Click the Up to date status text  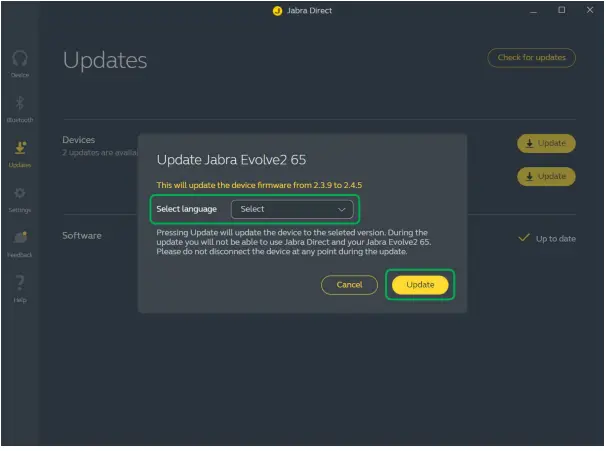[x=555, y=239]
